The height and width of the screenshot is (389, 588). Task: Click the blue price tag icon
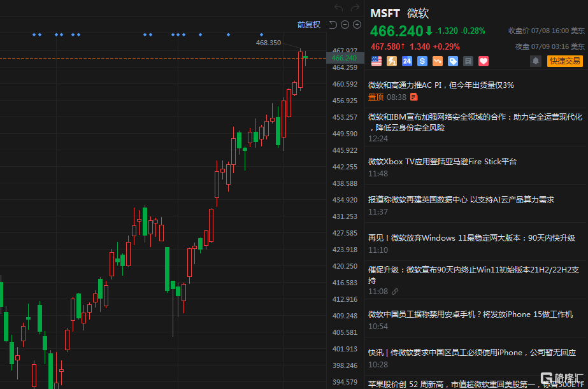click(x=453, y=61)
